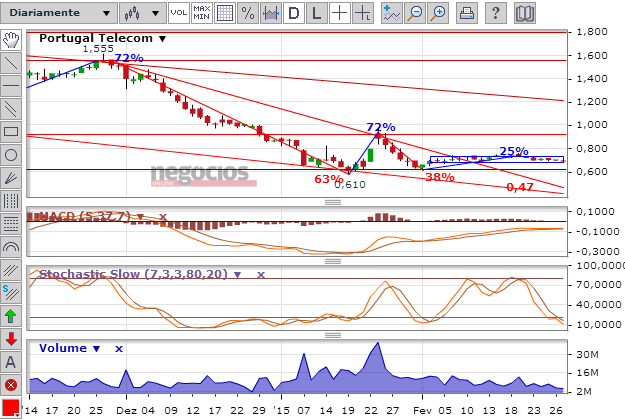
Task: Select the fan lines tool
Action: coord(11,178)
